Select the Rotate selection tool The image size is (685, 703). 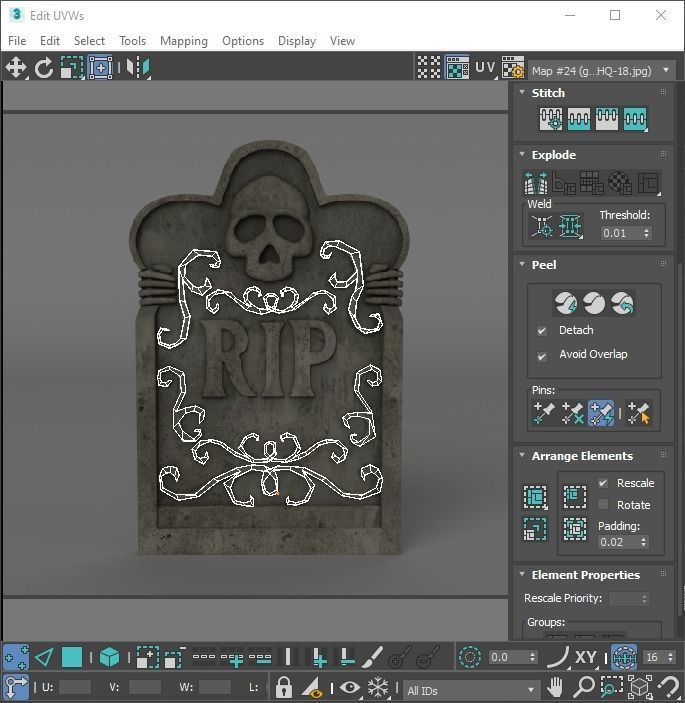(x=43, y=68)
